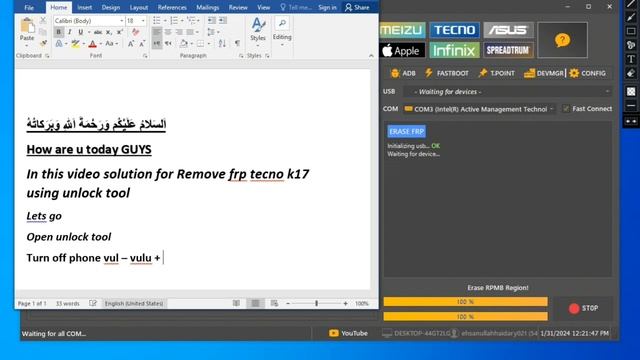Switch to the References tab

pyautogui.click(x=172, y=7)
